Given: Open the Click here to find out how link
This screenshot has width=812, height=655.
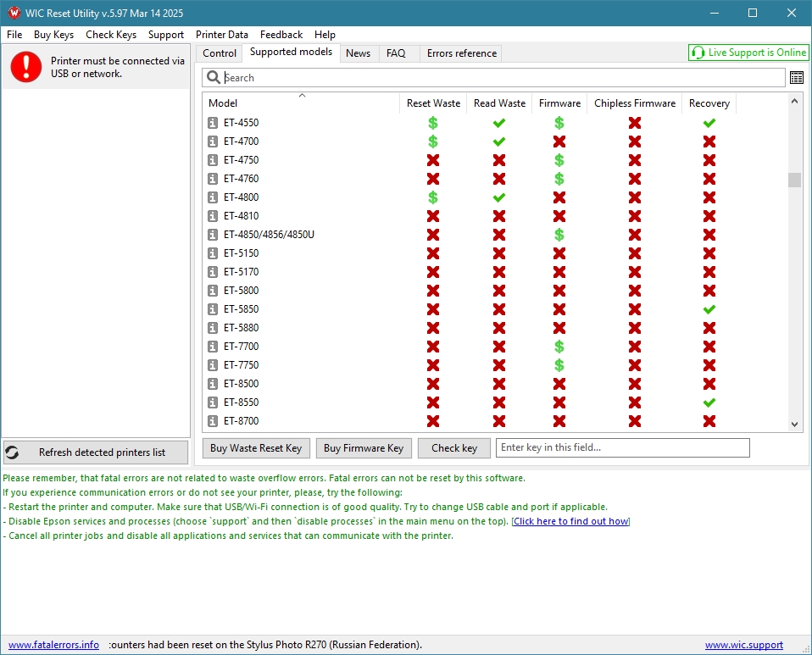Looking at the screenshot, I should pyautogui.click(x=570, y=522).
